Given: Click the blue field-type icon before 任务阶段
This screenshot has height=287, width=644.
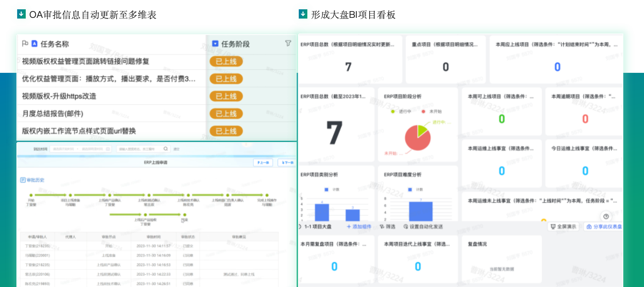Looking at the screenshot, I should [215, 44].
